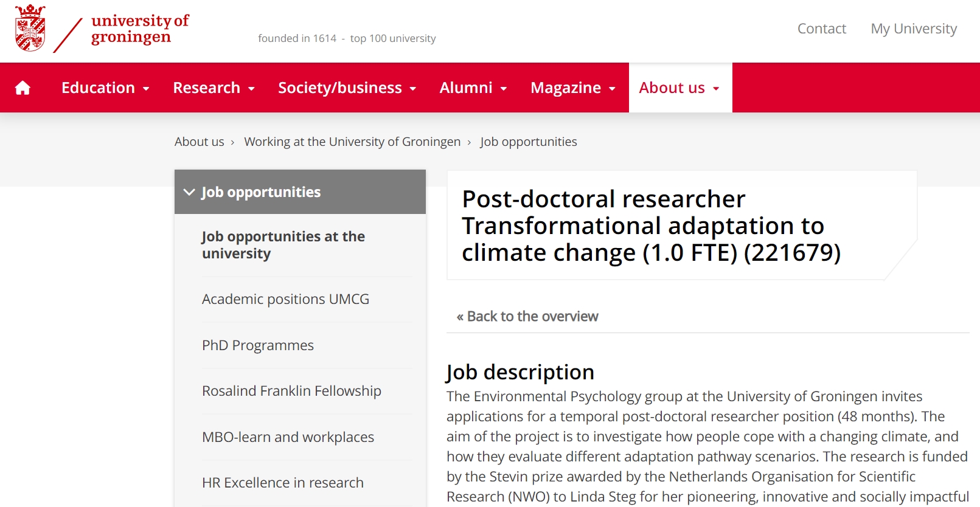The height and width of the screenshot is (507, 980).
Task: Collapse the Job opportunities chevron in sidebar
Action: point(189,192)
